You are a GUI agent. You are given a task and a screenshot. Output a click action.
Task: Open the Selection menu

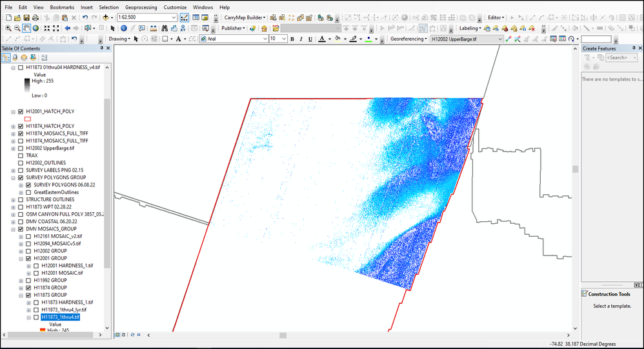108,7
